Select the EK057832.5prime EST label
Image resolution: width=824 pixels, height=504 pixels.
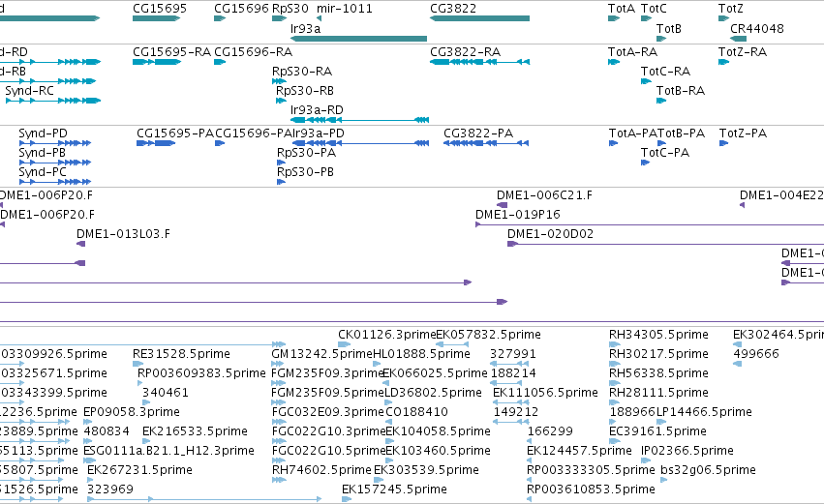(488, 335)
